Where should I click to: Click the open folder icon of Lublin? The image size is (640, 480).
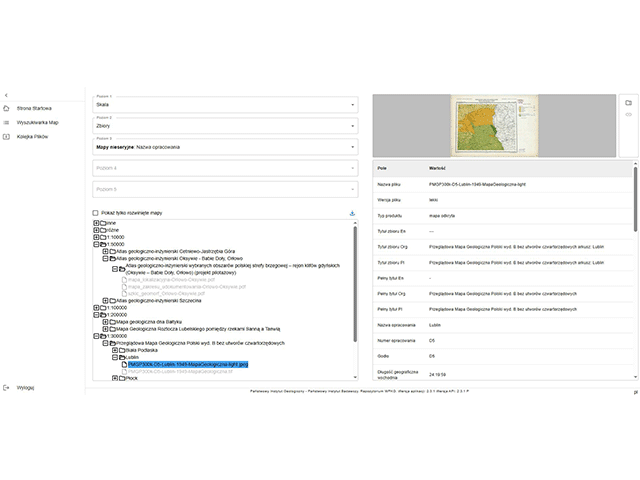tap(122, 357)
